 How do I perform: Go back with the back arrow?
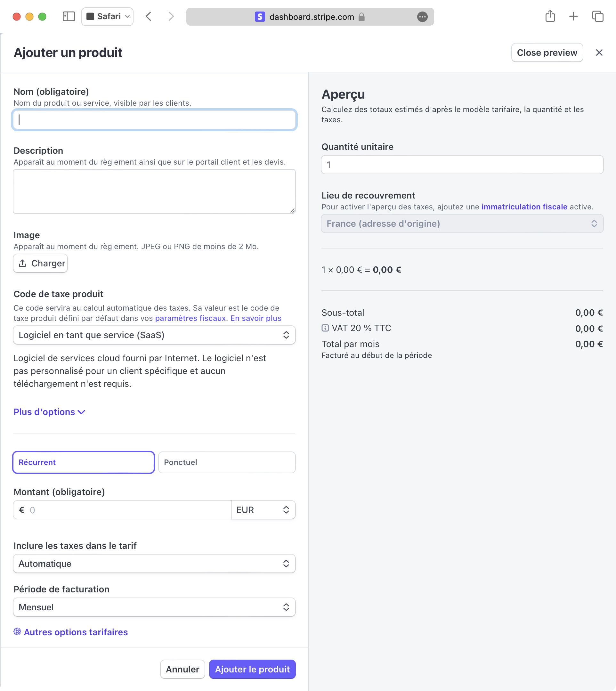[149, 16]
